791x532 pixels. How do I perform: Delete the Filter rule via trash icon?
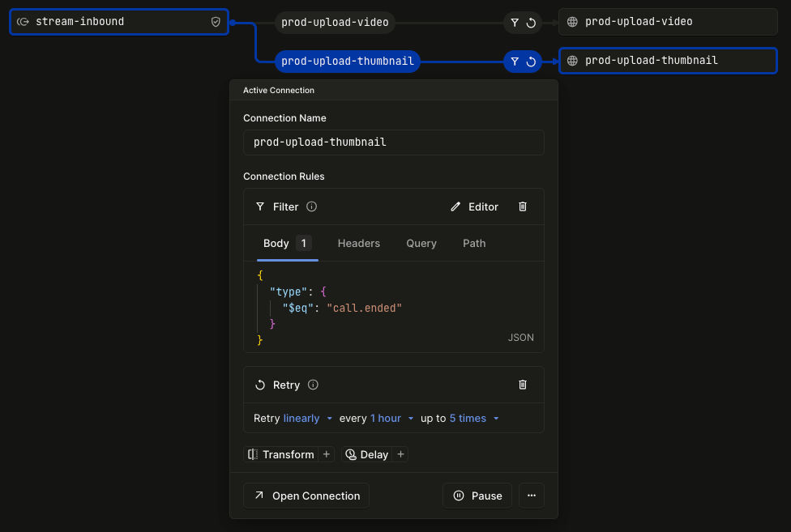[523, 206]
